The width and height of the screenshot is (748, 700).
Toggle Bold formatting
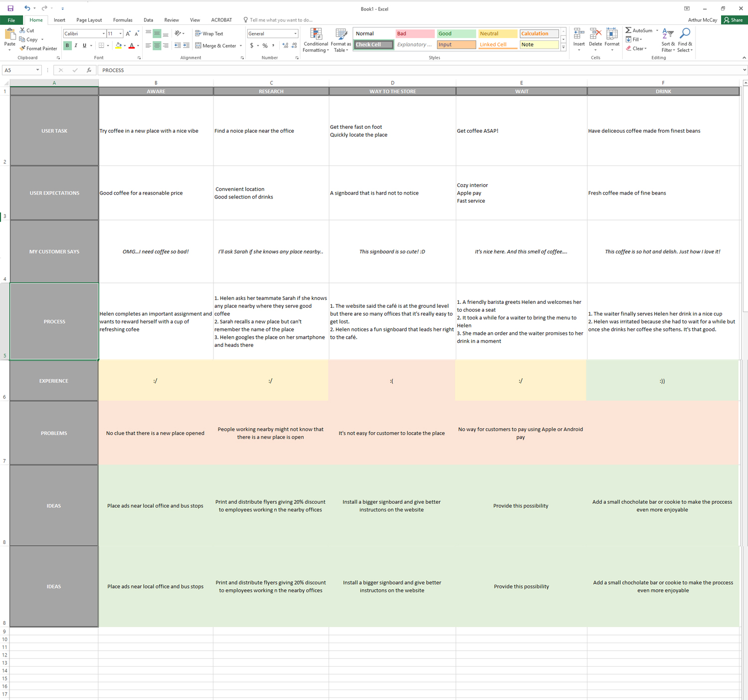(x=67, y=45)
